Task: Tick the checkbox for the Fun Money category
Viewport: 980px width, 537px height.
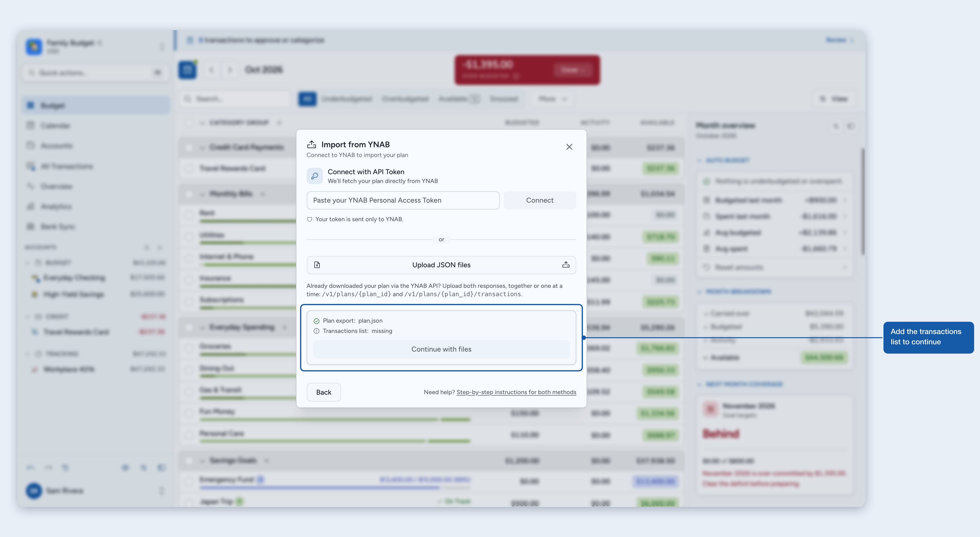Action: click(189, 413)
